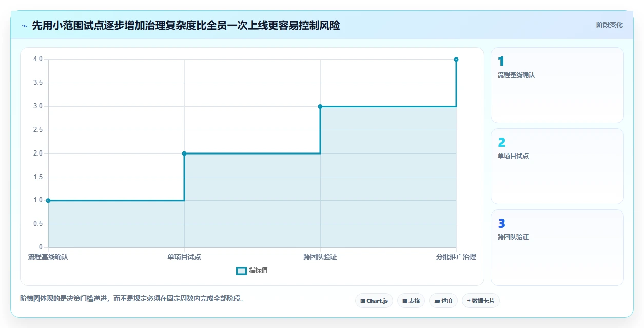
Task: Click the y-axis value 2.5
Action: [x=38, y=130]
